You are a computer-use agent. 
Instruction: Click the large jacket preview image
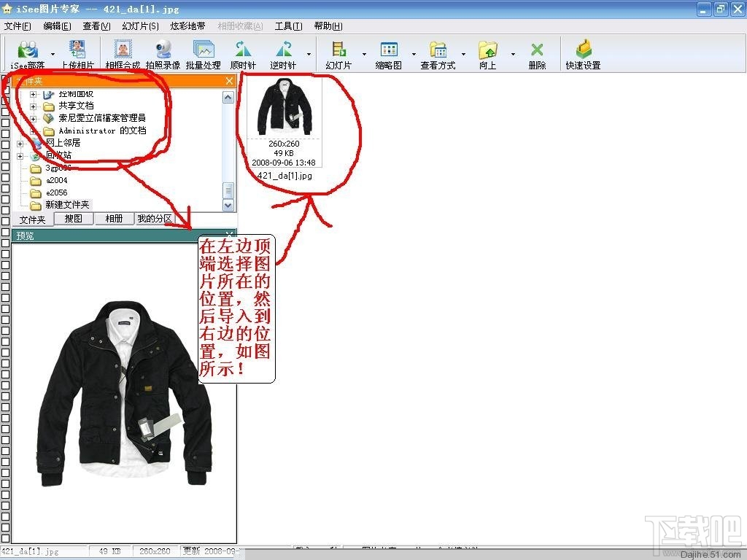tap(124, 393)
